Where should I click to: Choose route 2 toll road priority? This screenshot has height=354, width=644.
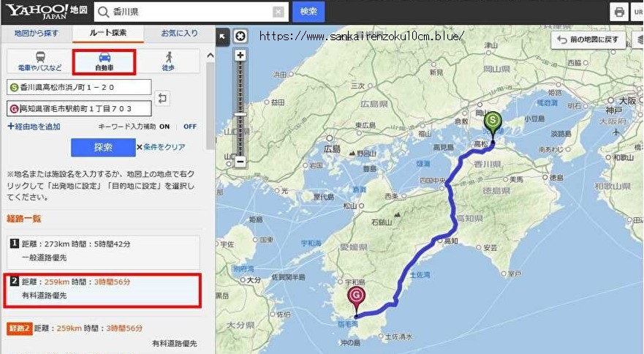coord(102,290)
